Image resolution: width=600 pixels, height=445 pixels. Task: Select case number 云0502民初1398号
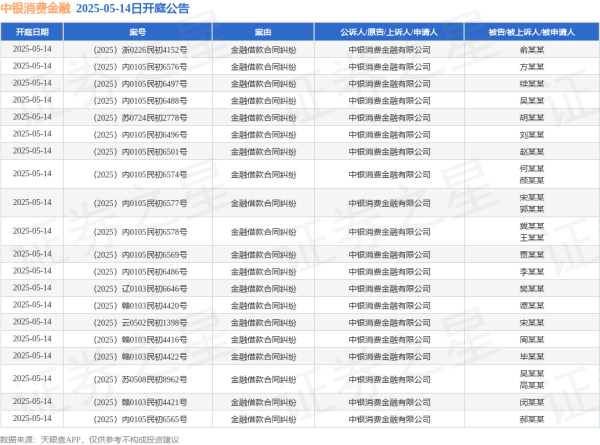coord(155,323)
